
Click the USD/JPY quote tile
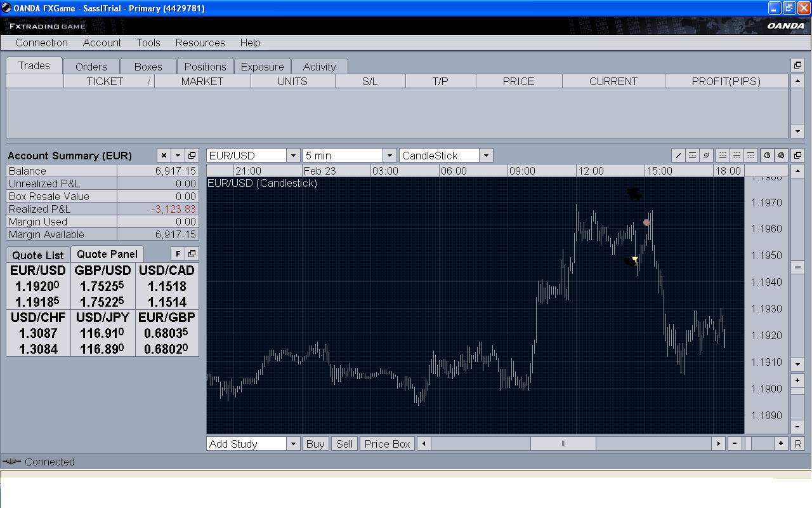click(x=103, y=333)
